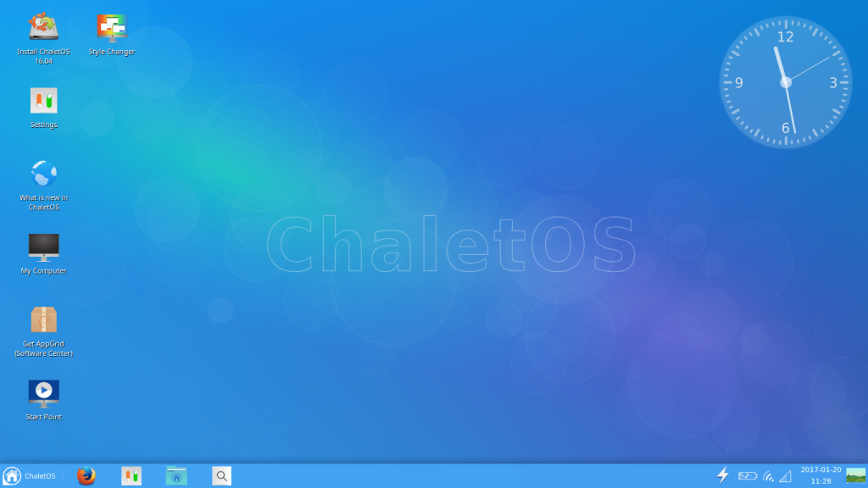Viewport: 868px width, 488px height.
Task: Click the lightning bolt power icon in tray
Action: [x=723, y=475]
